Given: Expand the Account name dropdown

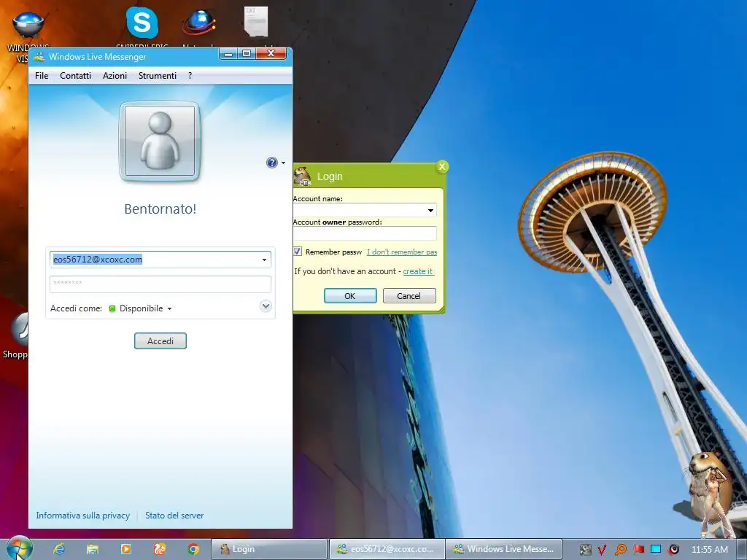Looking at the screenshot, I should click(430, 210).
